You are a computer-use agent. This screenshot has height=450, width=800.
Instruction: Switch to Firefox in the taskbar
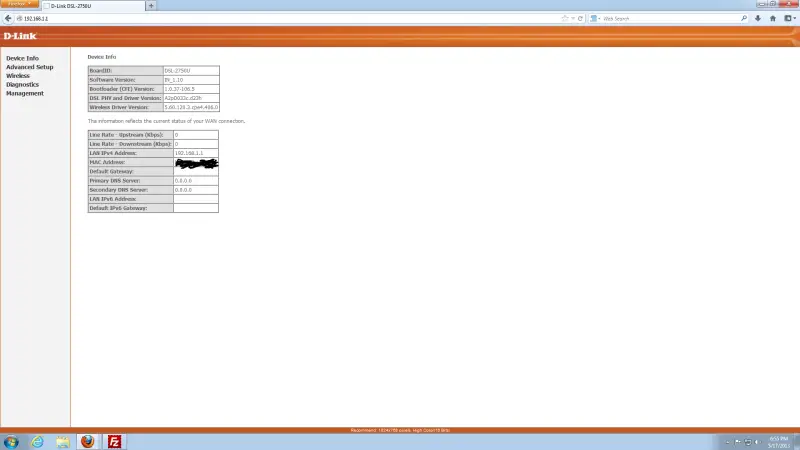[x=88, y=442]
